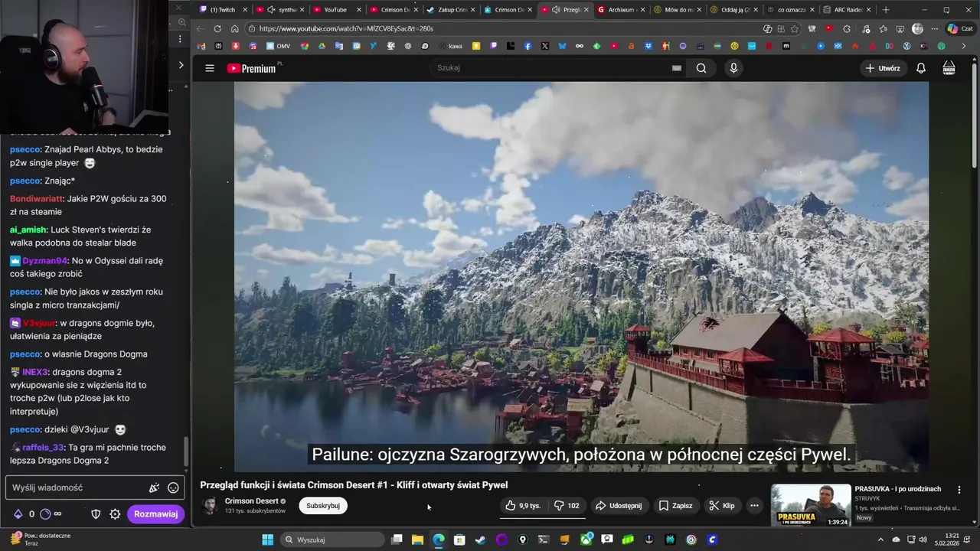Click the Wyślij wiadomość chat input

pos(94,487)
